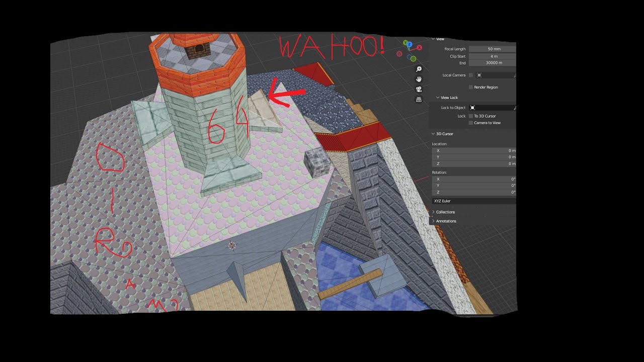The height and width of the screenshot is (362, 644).
Task: Click the 'Focal Length' label
Action: point(455,49)
